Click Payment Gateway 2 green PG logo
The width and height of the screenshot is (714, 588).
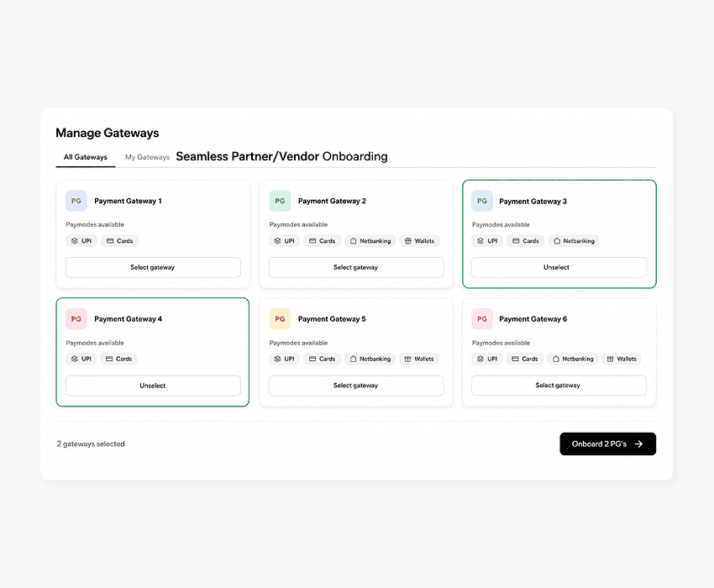[x=280, y=201]
